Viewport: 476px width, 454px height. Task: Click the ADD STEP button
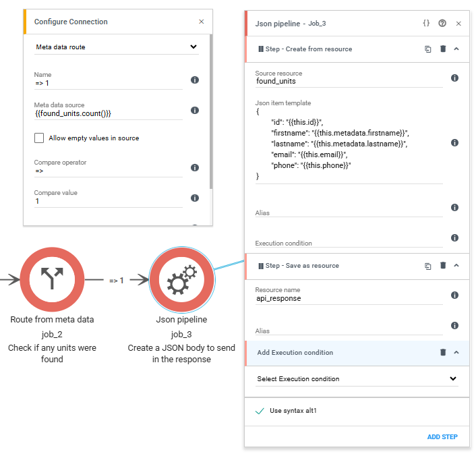442,436
